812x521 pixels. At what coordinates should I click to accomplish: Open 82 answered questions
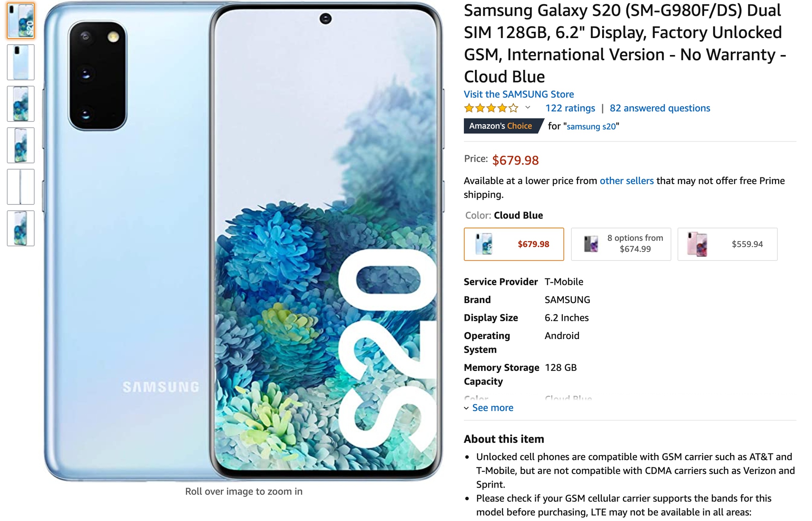coord(660,108)
